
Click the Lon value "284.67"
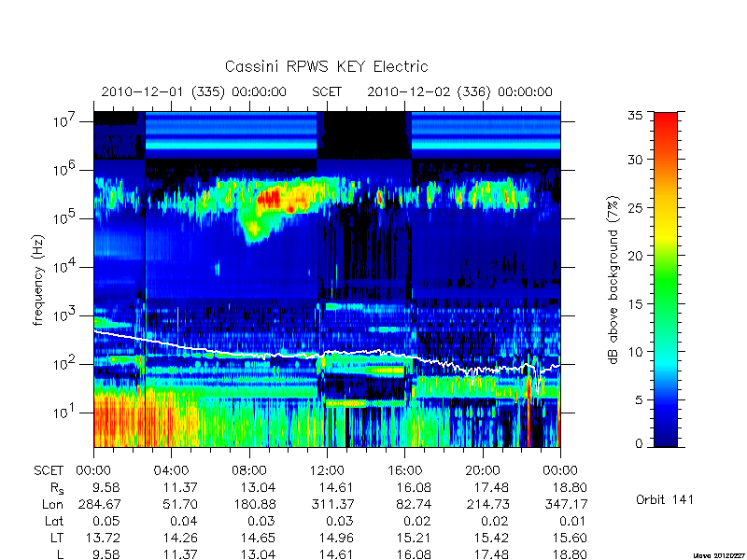[100, 504]
